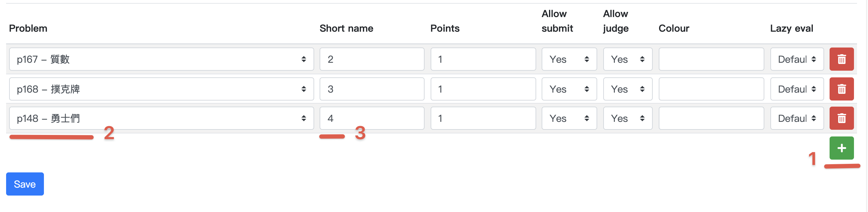Delete the p167 problem row

[x=841, y=59]
